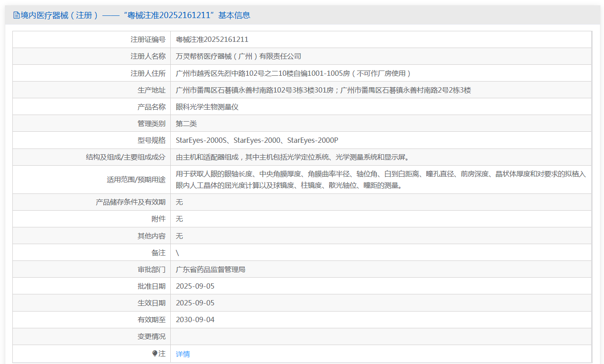Click the backslash value in 备注 row
604x364 pixels.
[177, 253]
